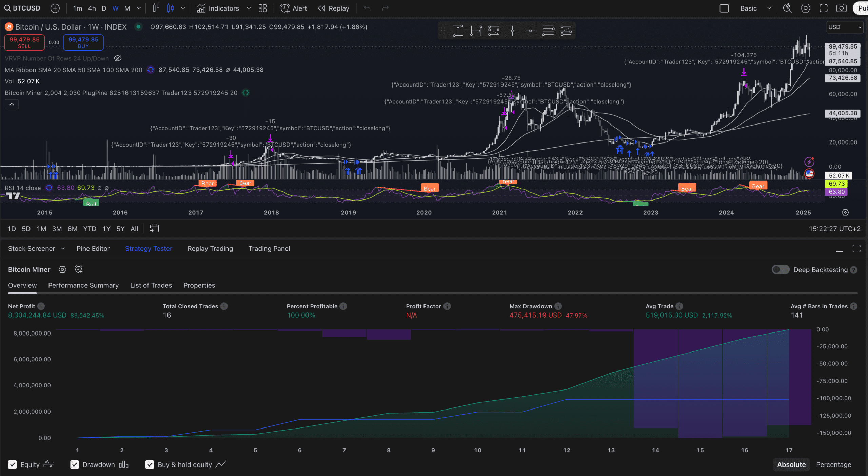Undo the last chart action
This screenshot has width=868, height=476.
pos(367,8)
